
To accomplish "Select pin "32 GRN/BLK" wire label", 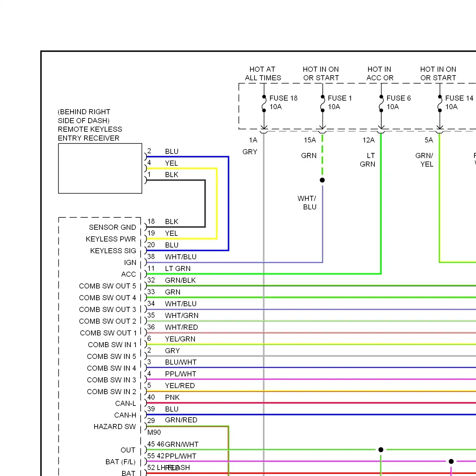I will (171, 280).
